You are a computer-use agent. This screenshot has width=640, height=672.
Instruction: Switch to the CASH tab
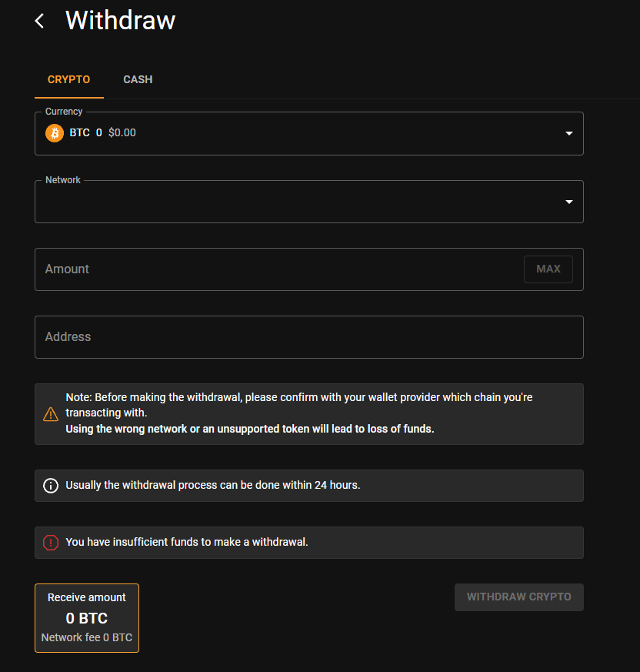[138, 80]
